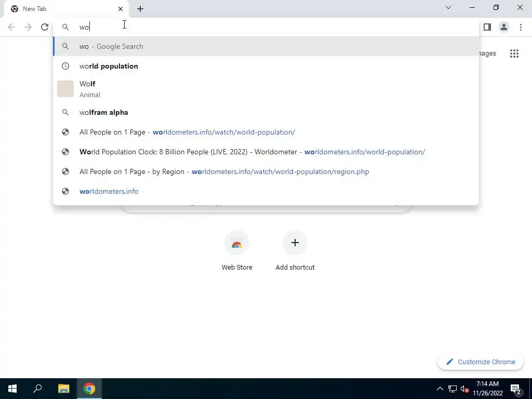Click globe icon beside worldometers.info
Viewport: 532px width, 399px height.
(65, 191)
